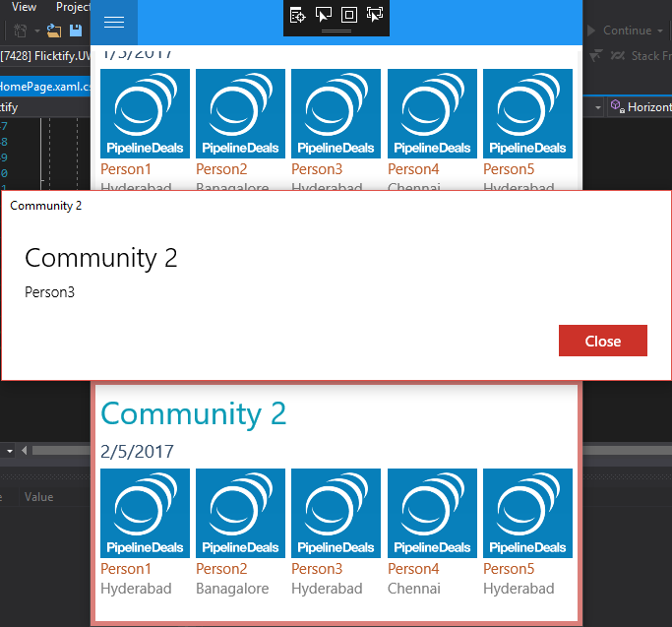Click the Save icon in the toolbar

point(76,31)
